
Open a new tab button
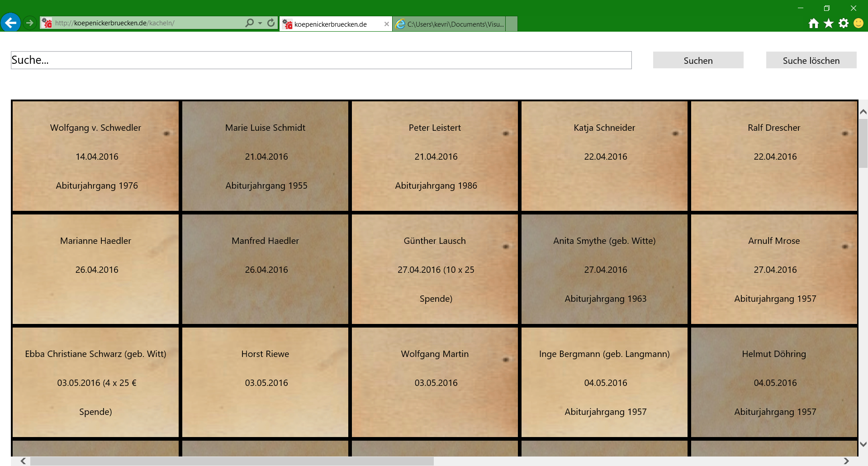[x=512, y=24]
